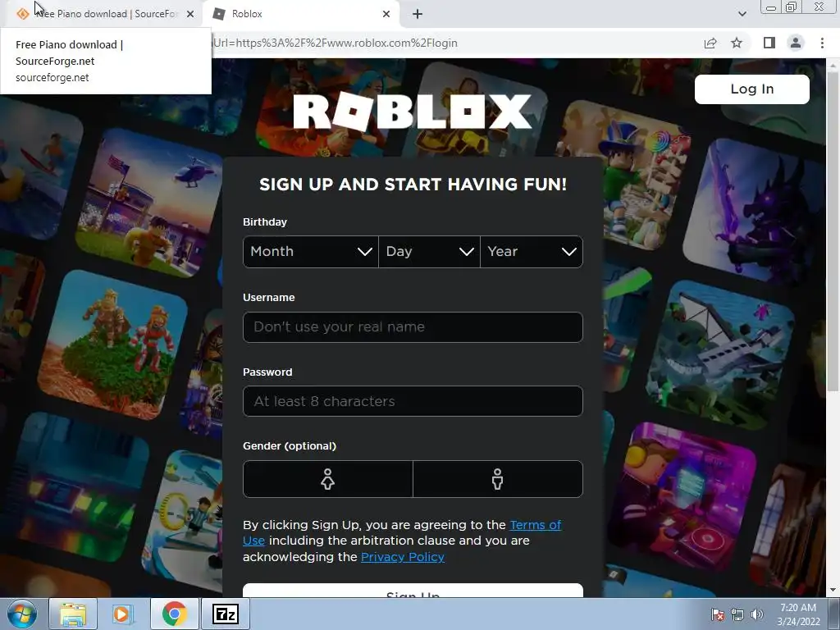Click the Sign Up button
This screenshot has width=840, height=630.
coord(413,591)
